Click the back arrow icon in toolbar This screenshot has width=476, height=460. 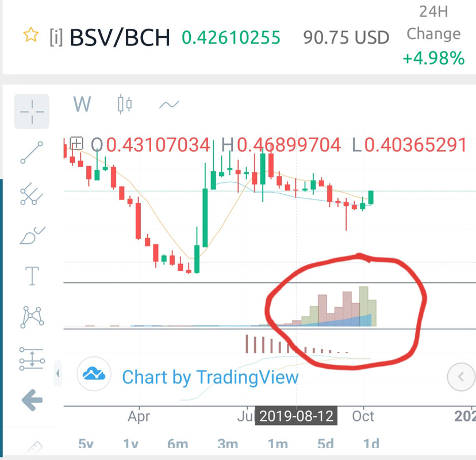click(32, 400)
